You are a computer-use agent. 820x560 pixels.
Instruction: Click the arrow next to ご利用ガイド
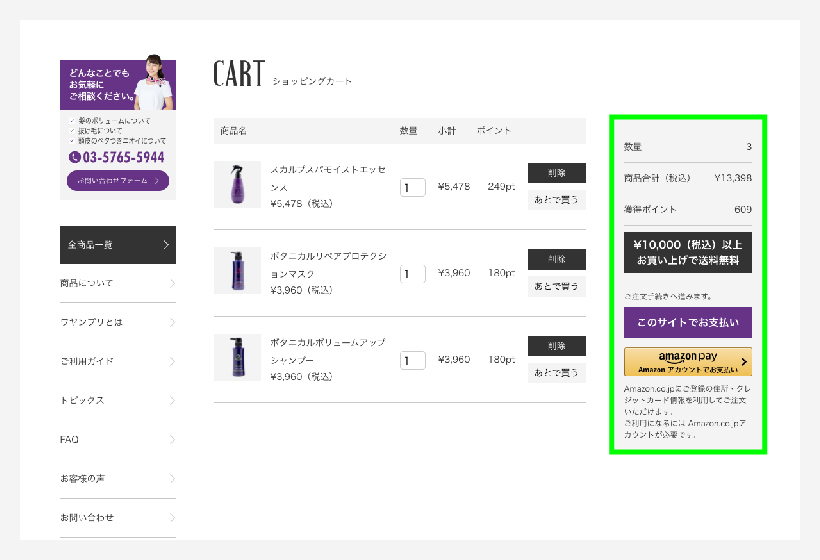[172, 362]
